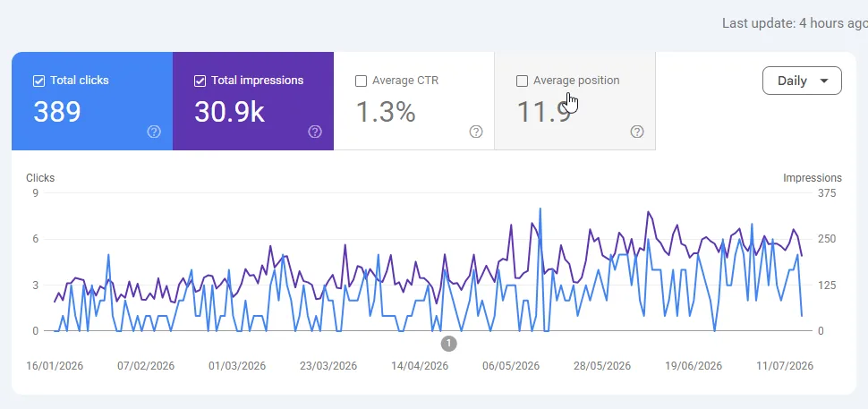Viewport: 868px width, 409px height.
Task: Enable the Average position checkbox
Action: pyautogui.click(x=522, y=81)
